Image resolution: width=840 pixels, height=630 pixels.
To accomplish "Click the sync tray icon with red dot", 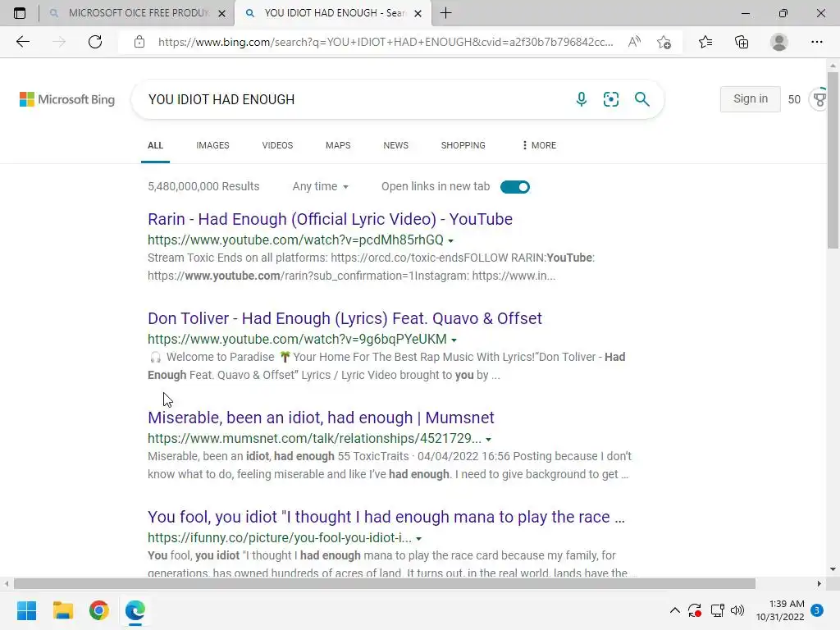I will (695, 610).
